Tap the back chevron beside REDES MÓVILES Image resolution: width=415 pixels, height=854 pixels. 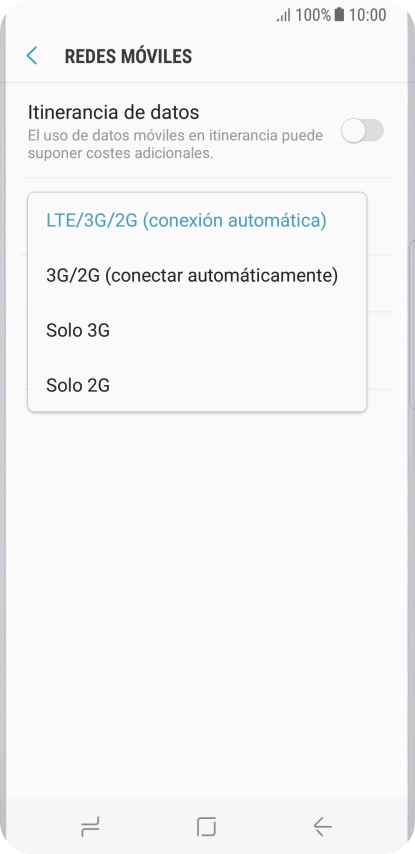tap(32, 56)
